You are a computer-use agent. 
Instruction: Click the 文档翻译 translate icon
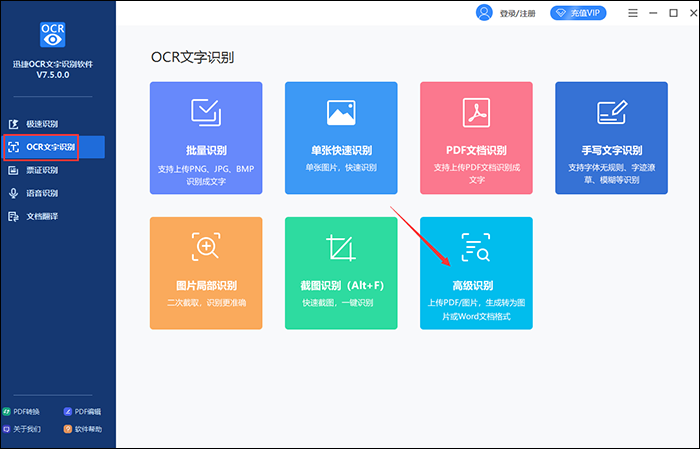(x=13, y=216)
